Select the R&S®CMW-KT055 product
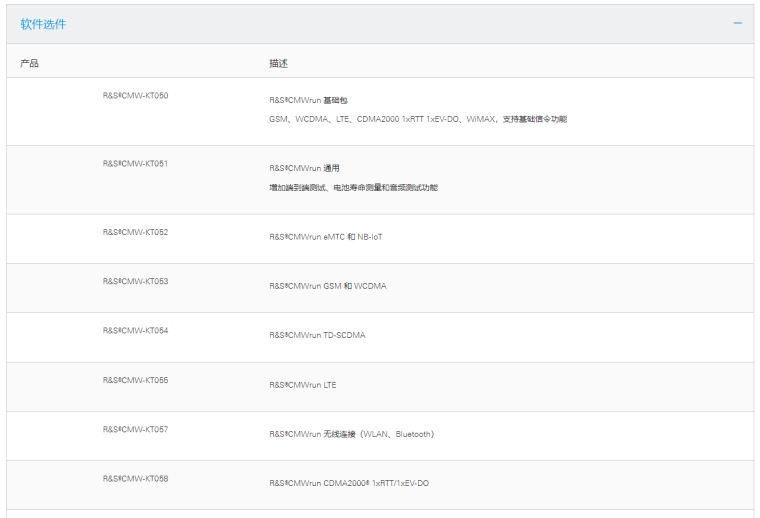This screenshot has width=760, height=518. click(135, 381)
